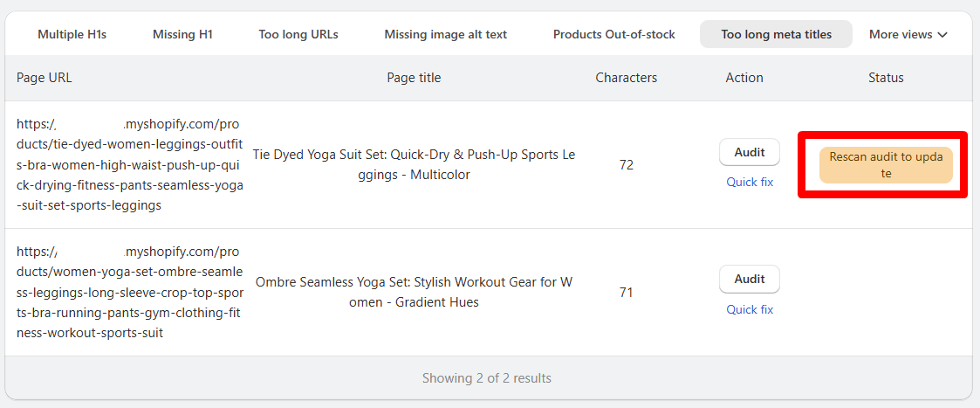
Task: Open the Missing H1 tab
Action: [182, 34]
